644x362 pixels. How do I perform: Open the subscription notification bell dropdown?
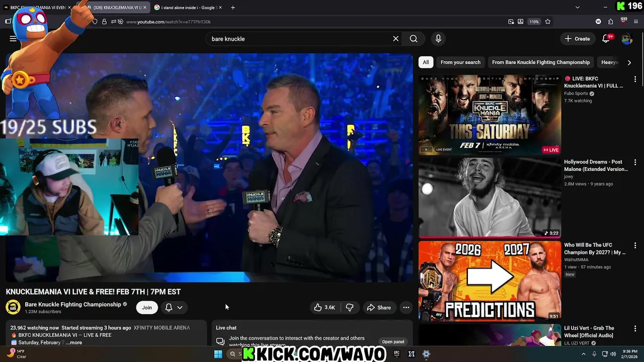pyautogui.click(x=174, y=308)
